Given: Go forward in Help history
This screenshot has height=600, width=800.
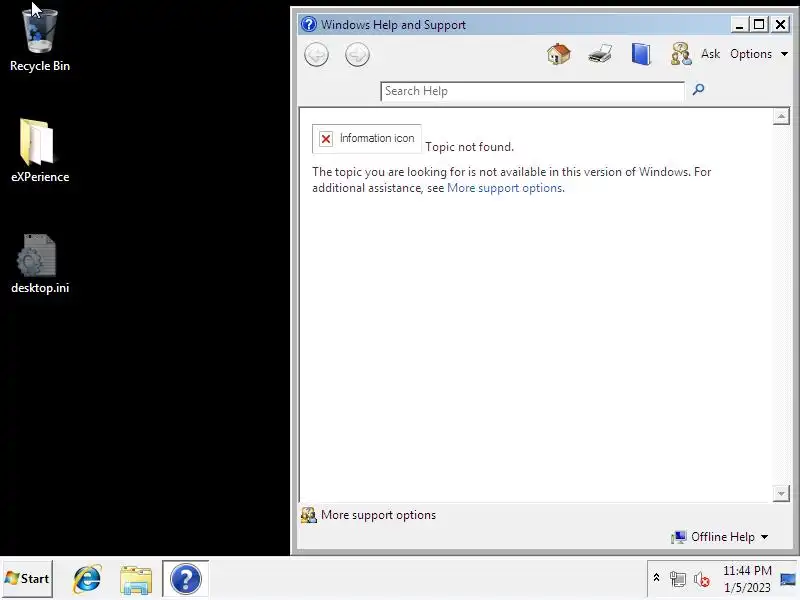Looking at the screenshot, I should click(357, 55).
